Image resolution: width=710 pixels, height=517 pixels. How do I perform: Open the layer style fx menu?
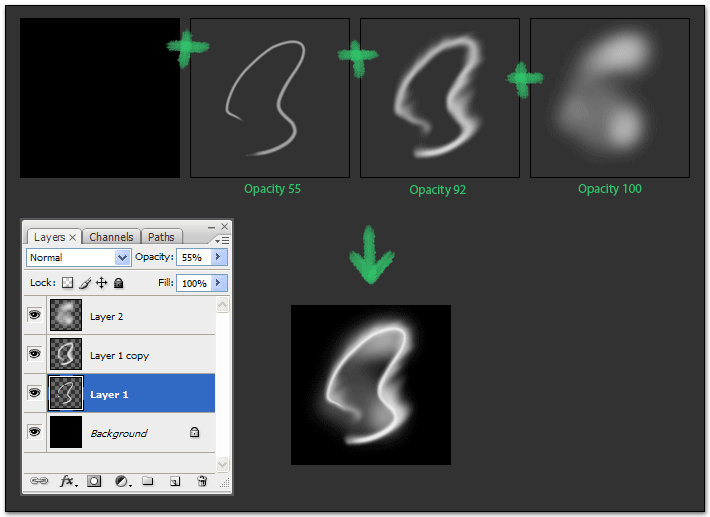tap(67, 481)
